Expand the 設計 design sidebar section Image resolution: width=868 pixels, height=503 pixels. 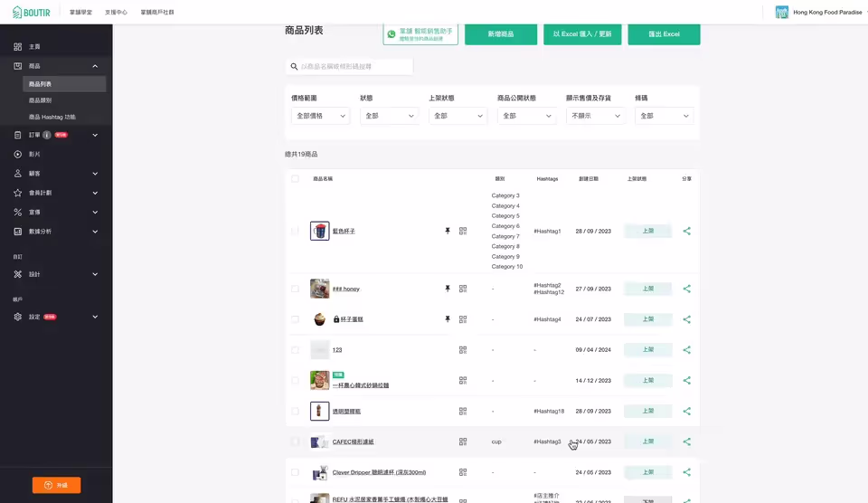95,274
